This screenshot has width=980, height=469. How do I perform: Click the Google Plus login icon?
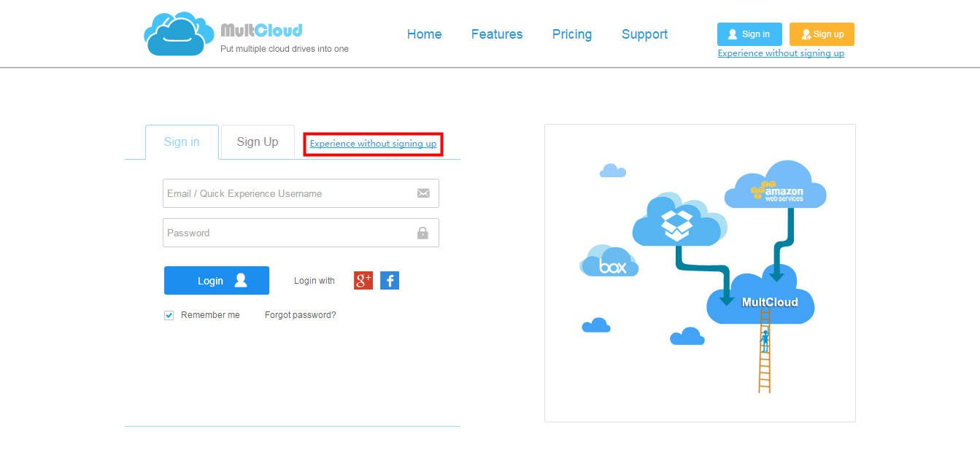tap(363, 280)
